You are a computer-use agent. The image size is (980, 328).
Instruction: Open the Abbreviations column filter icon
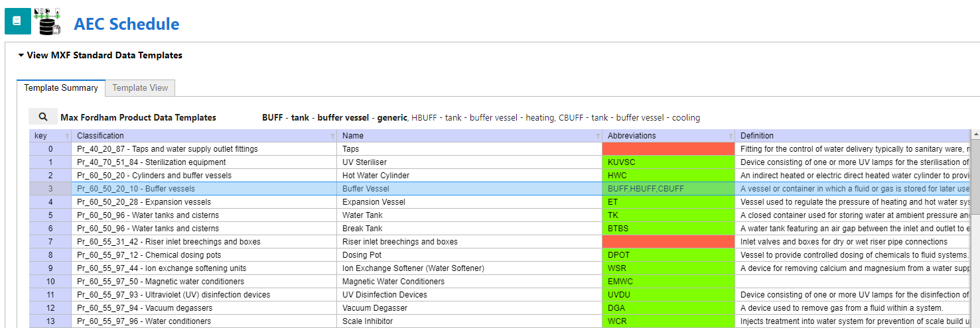pos(730,136)
